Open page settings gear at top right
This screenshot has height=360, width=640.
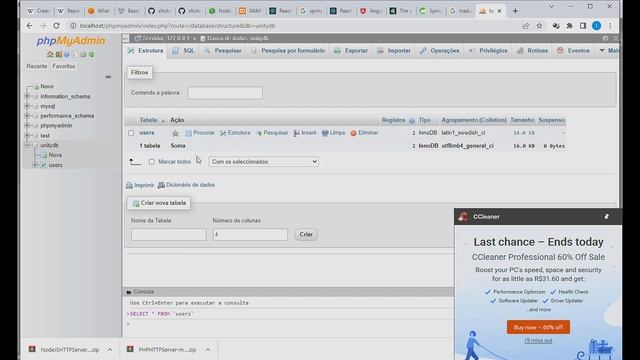[x=606, y=38]
